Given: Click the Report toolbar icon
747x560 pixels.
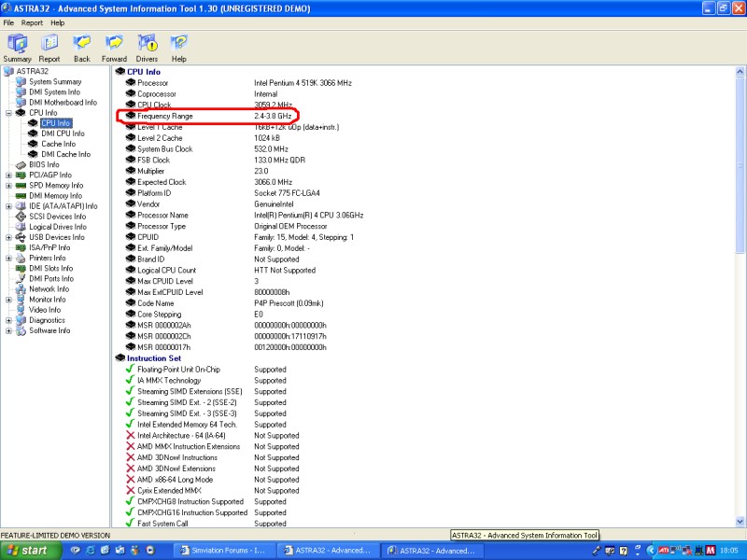Looking at the screenshot, I should click(49, 49).
